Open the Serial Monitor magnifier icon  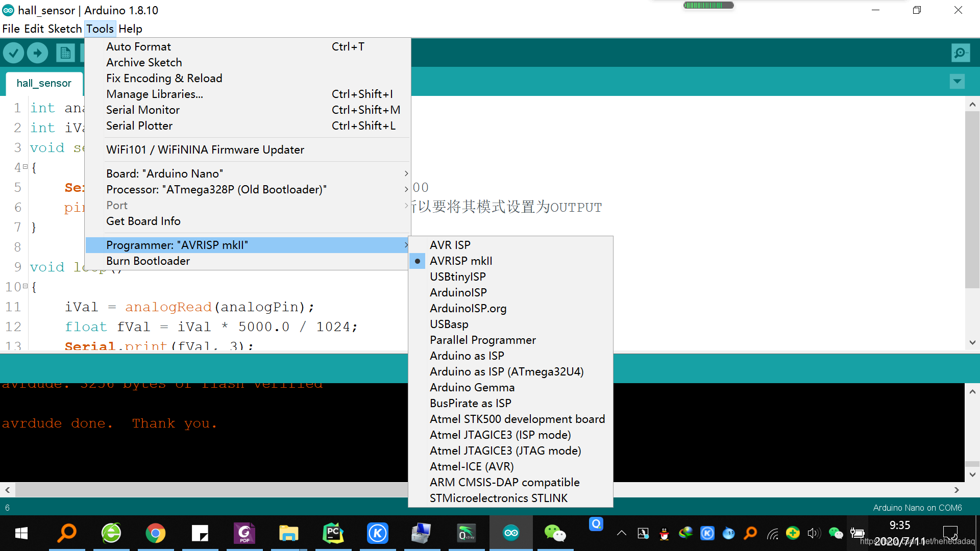[x=960, y=53]
